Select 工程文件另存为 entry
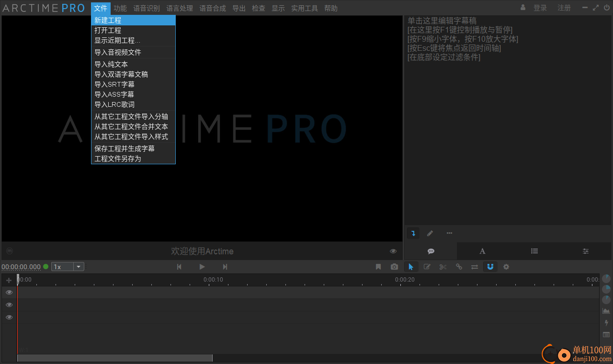The height and width of the screenshot is (364, 613). pyautogui.click(x=133, y=159)
